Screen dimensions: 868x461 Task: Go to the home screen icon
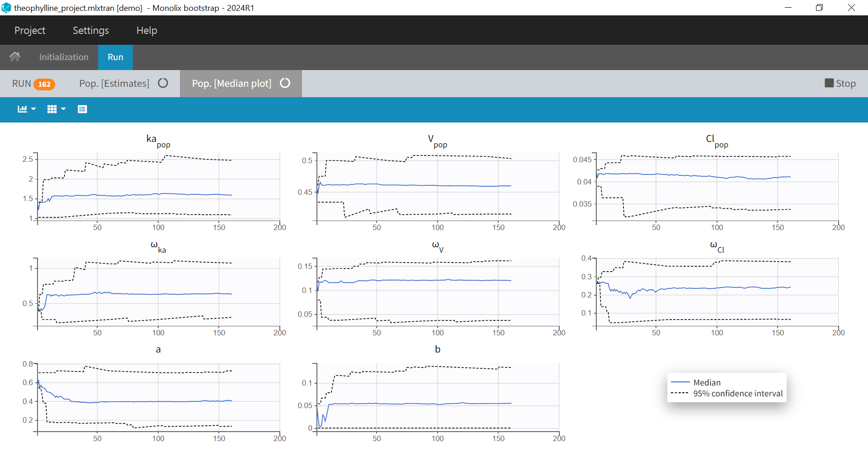15,57
